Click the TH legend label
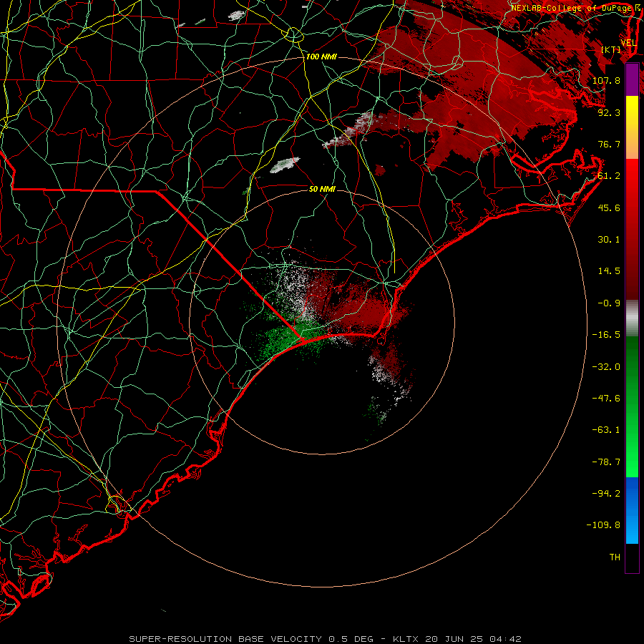This screenshot has height=644, width=644. [x=615, y=557]
